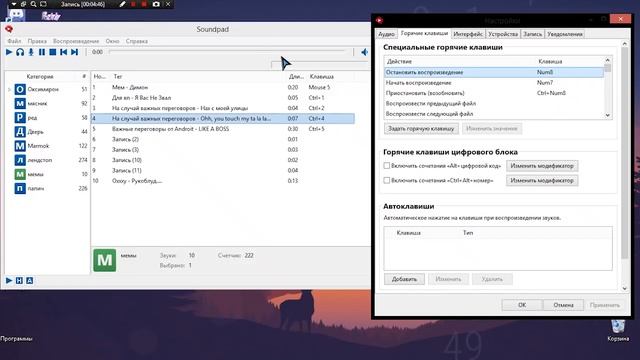Click the pencil draw icon on recorder toolbar
The height and width of the screenshot is (360, 640).
pos(122,4)
